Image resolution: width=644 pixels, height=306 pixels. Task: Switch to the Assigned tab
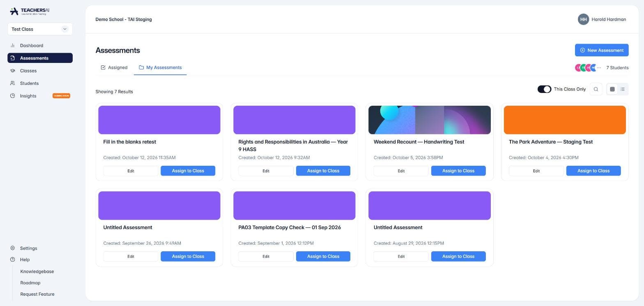tap(114, 67)
